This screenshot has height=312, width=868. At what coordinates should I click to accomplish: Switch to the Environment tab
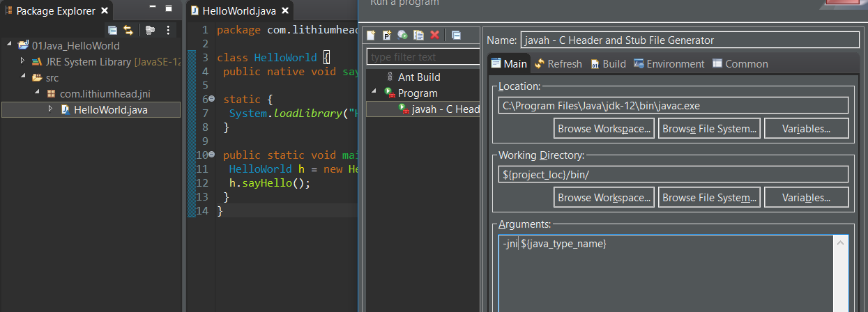(x=669, y=63)
